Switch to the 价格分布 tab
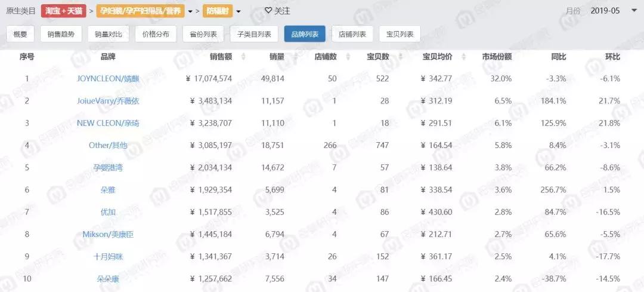Image resolution: width=644 pixels, height=292 pixels. point(156,34)
